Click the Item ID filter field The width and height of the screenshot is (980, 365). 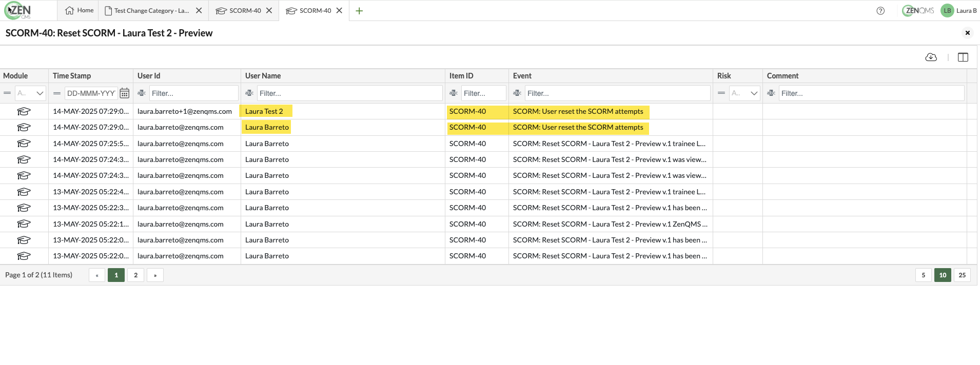click(484, 93)
